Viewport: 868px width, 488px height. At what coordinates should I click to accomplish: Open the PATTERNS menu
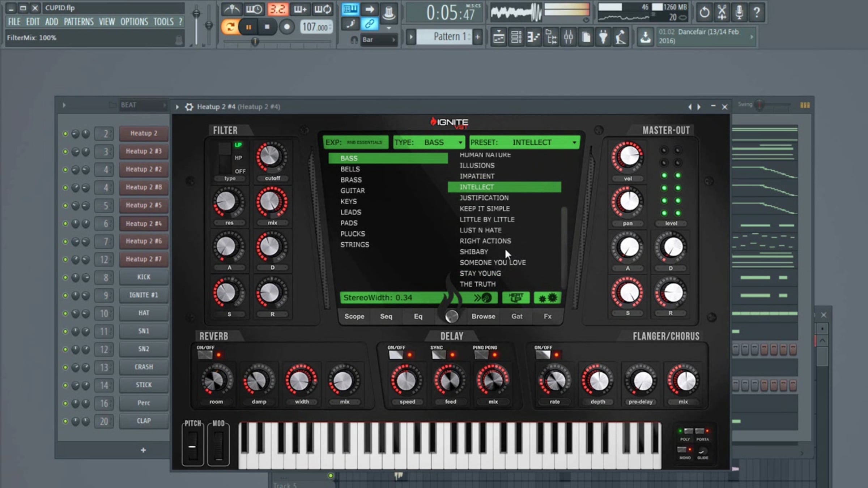pyautogui.click(x=78, y=22)
